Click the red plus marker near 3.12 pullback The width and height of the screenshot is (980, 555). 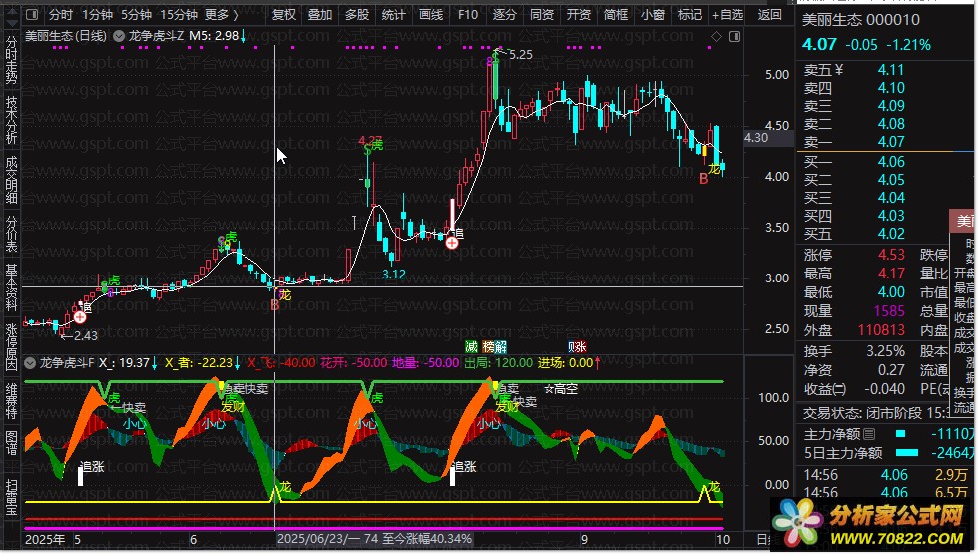click(x=452, y=242)
